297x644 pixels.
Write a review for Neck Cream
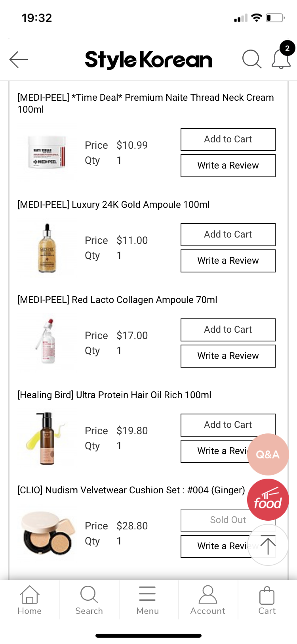tap(228, 166)
